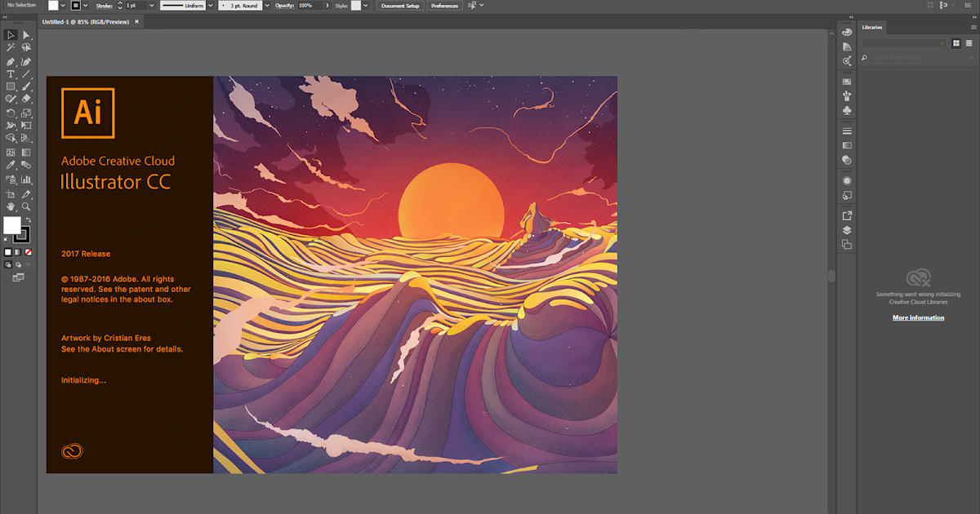This screenshot has height=514, width=980.
Task: Select the Direct Selection tool
Action: pyautogui.click(x=26, y=35)
